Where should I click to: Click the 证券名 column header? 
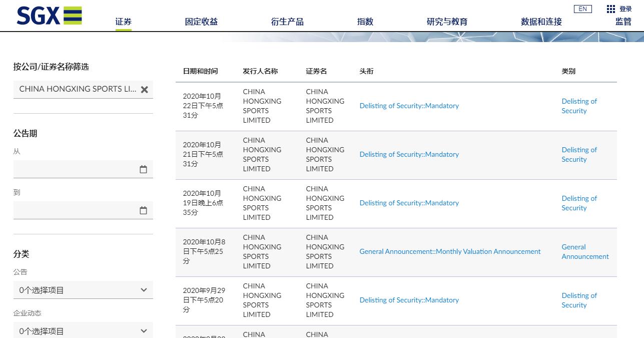316,71
